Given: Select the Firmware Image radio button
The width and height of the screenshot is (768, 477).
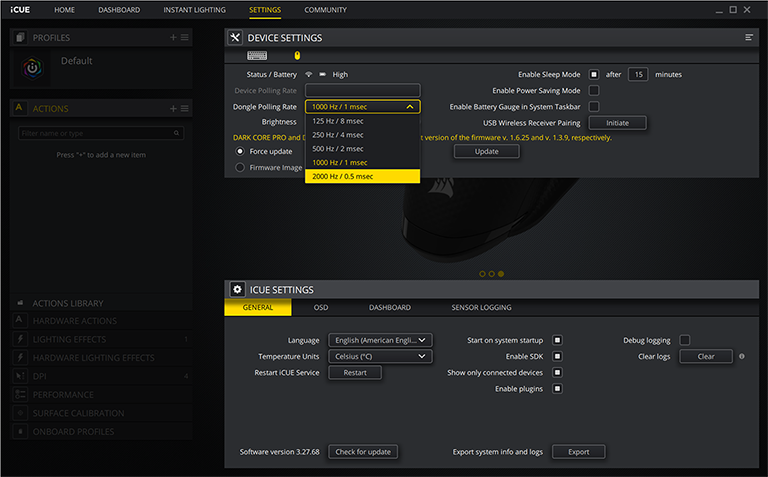Looking at the screenshot, I should click(240, 167).
